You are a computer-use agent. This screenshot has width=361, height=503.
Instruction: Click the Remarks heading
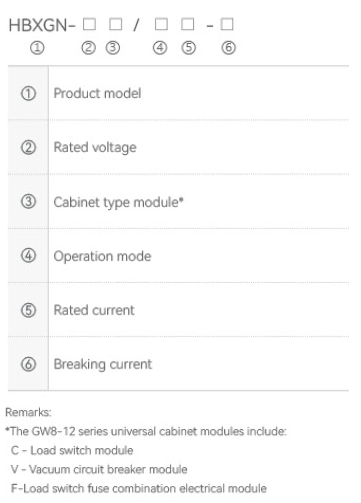[x=28, y=412]
